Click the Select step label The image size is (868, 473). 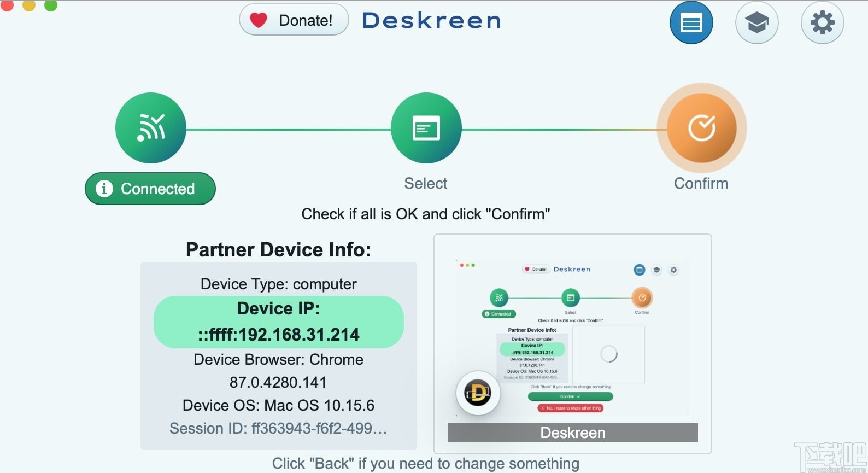click(426, 183)
